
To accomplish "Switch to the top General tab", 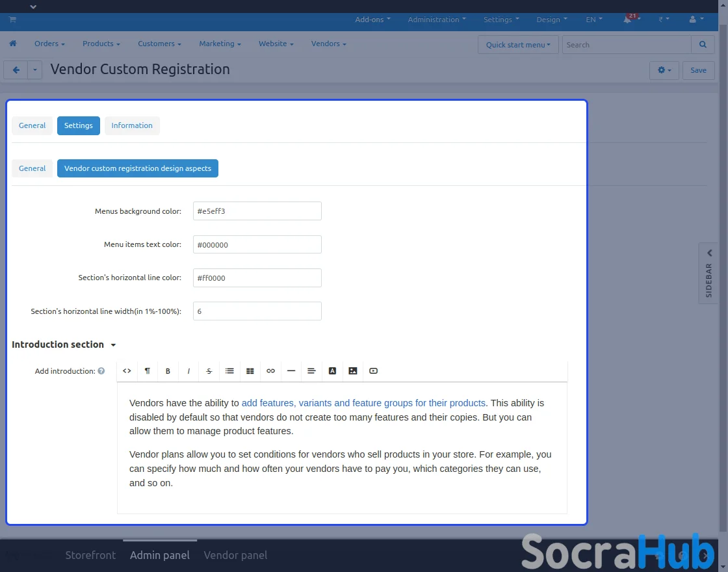I will pos(32,125).
